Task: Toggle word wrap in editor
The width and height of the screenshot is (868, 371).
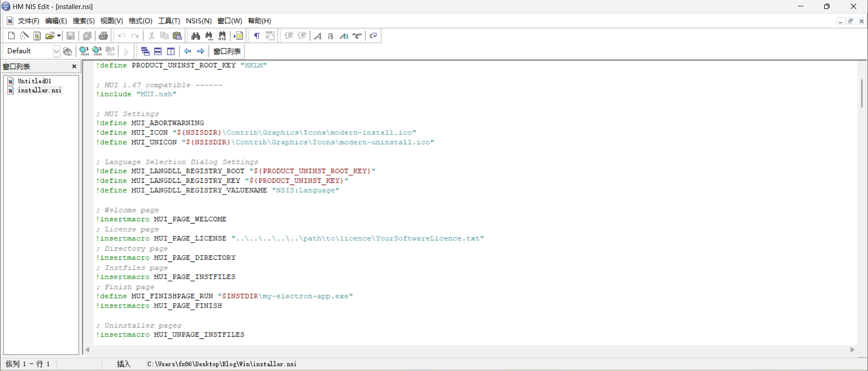Action: coord(373,36)
